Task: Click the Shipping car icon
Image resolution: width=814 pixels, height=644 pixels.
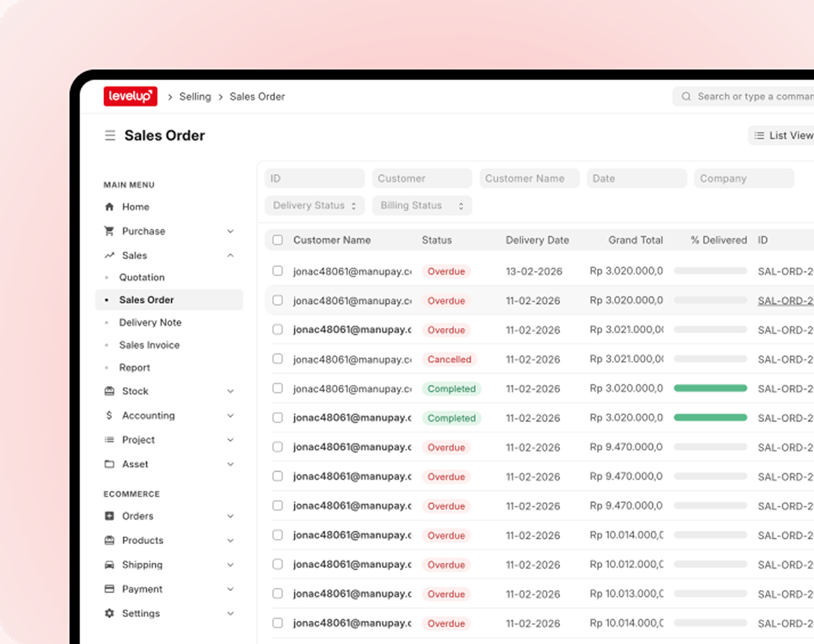Action: (x=109, y=564)
